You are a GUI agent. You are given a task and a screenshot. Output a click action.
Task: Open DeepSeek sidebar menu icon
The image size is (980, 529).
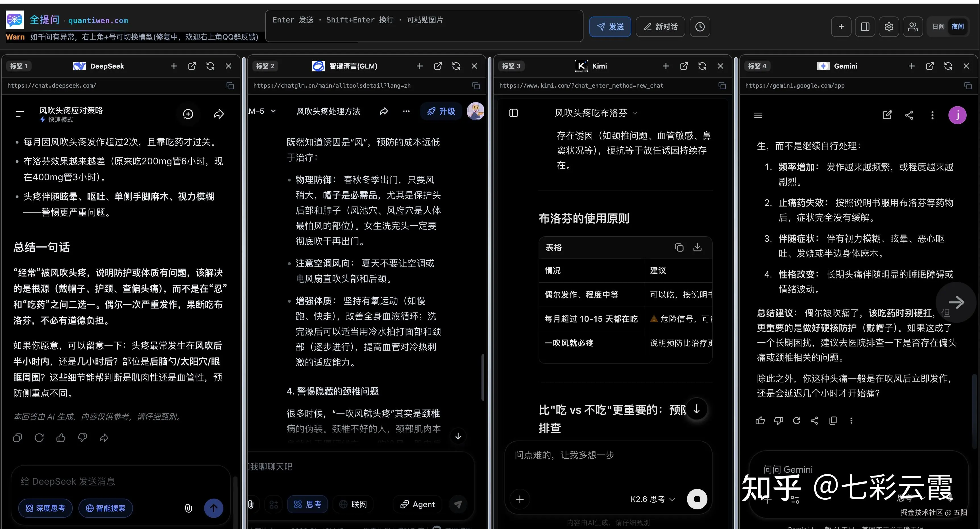tap(19, 114)
